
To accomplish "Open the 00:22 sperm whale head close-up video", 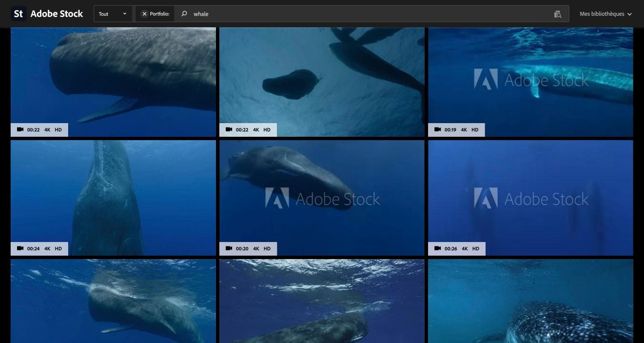I will click(113, 82).
